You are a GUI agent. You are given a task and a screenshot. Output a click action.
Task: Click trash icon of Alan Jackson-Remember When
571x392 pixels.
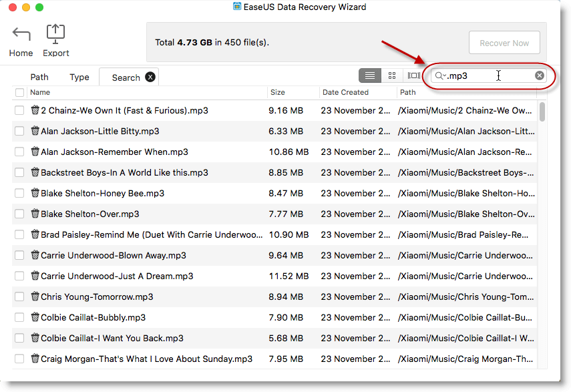35,152
